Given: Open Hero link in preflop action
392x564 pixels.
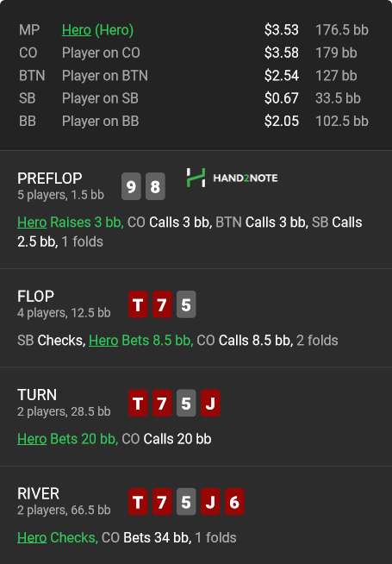Looking at the screenshot, I should point(32,222).
